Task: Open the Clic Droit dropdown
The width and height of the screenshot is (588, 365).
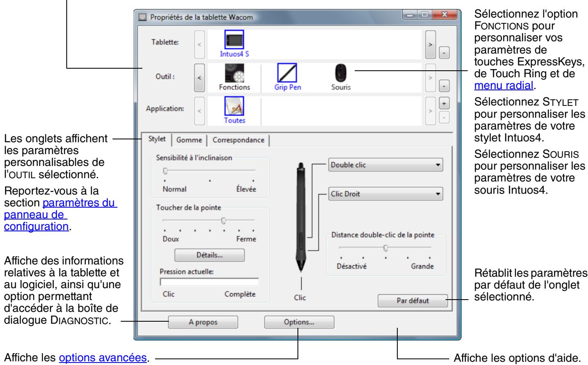Action: point(386,194)
